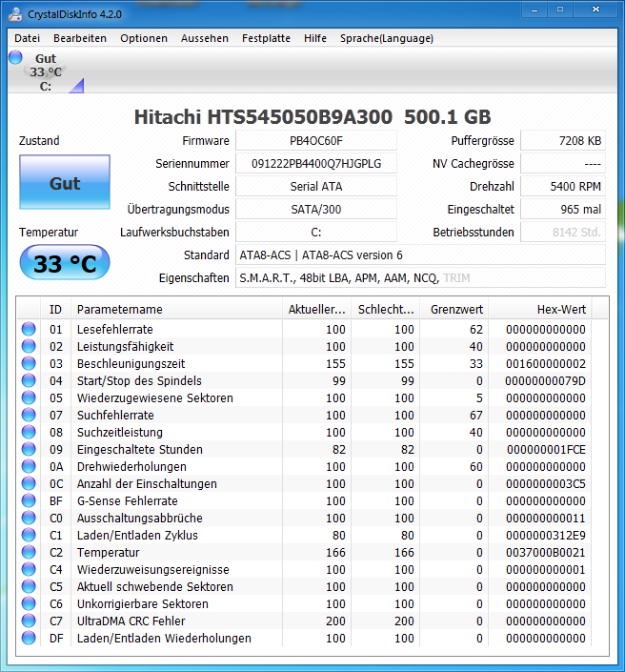Click status icon for Eingeschaltete Stunden
Image resolution: width=625 pixels, height=672 pixels.
click(x=29, y=449)
